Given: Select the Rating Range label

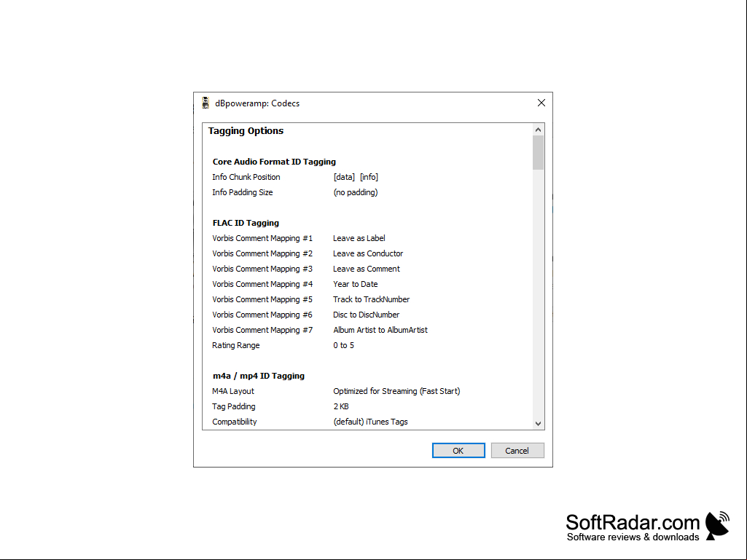Looking at the screenshot, I should (x=236, y=345).
